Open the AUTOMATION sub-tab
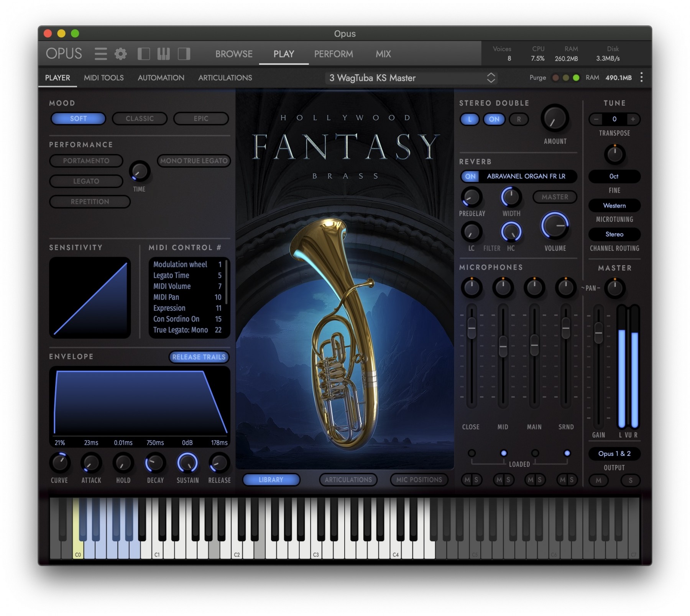The height and width of the screenshot is (616, 690). [x=161, y=78]
